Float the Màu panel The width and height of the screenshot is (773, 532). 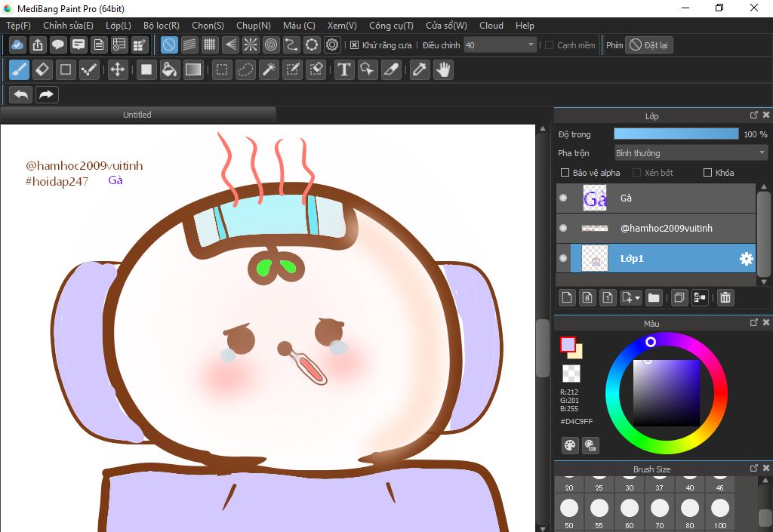pos(754,322)
